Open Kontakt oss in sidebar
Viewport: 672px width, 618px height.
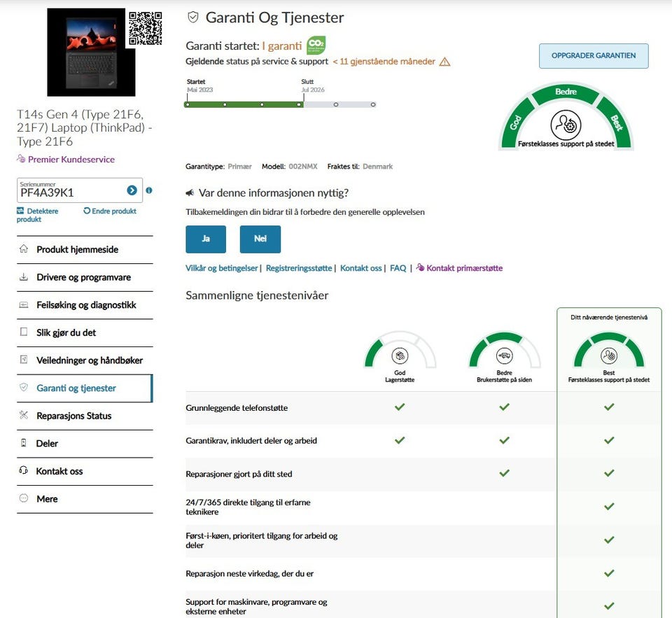pyautogui.click(x=85, y=472)
